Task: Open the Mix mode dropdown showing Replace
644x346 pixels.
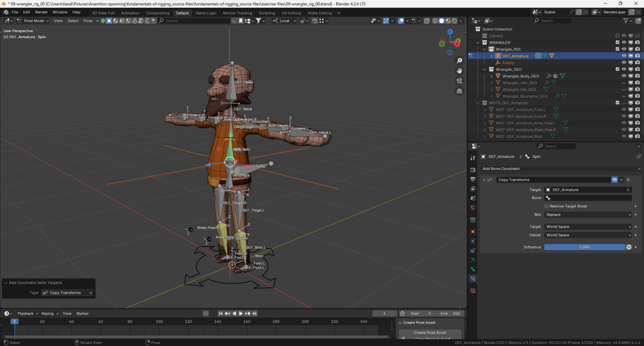Action: [588, 215]
